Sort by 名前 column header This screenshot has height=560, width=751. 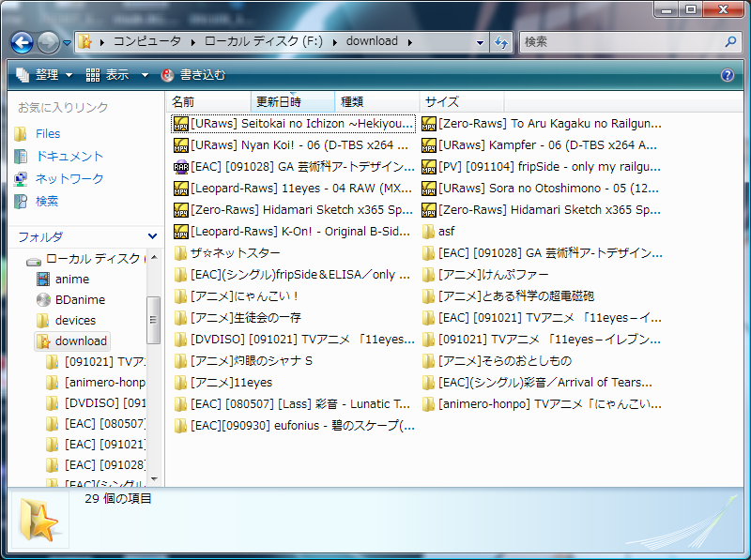click(x=208, y=102)
